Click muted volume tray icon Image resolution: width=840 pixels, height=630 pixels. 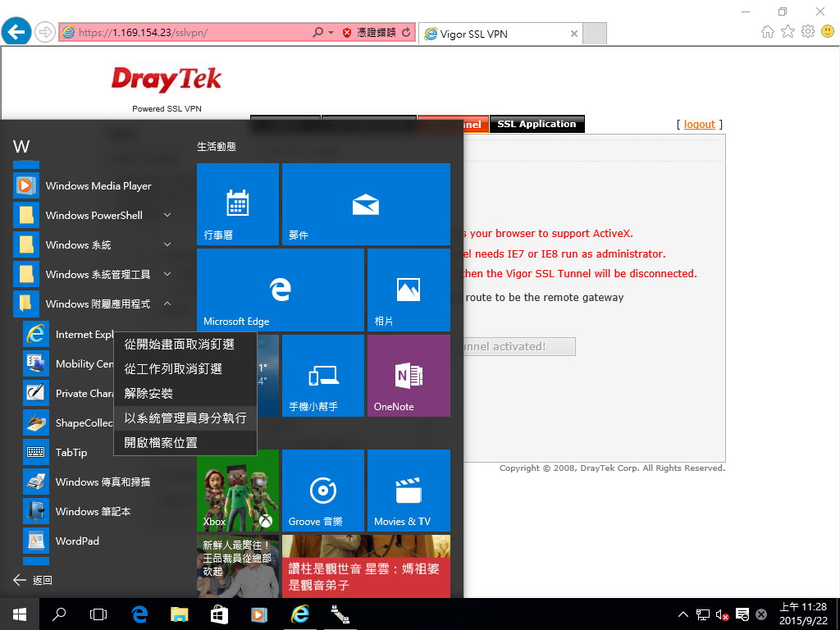coord(722,614)
